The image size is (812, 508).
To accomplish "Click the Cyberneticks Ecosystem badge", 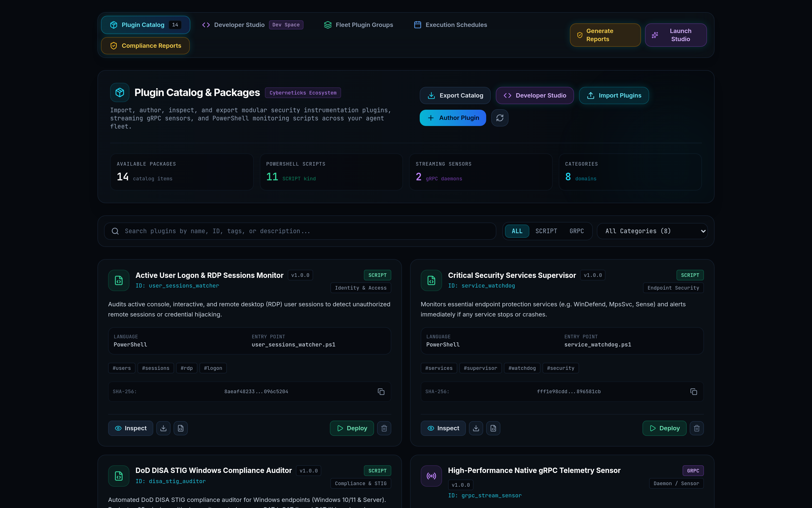I will point(303,93).
